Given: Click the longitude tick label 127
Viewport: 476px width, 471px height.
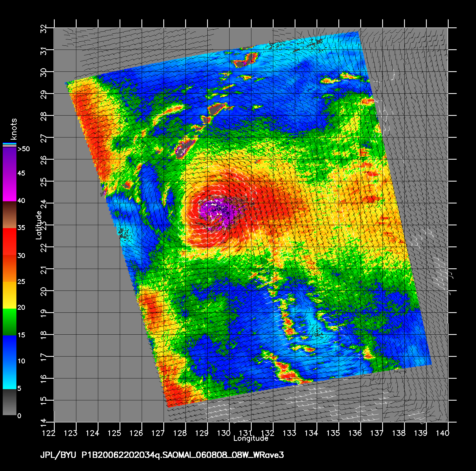Looking at the screenshot, I should 158,433.
